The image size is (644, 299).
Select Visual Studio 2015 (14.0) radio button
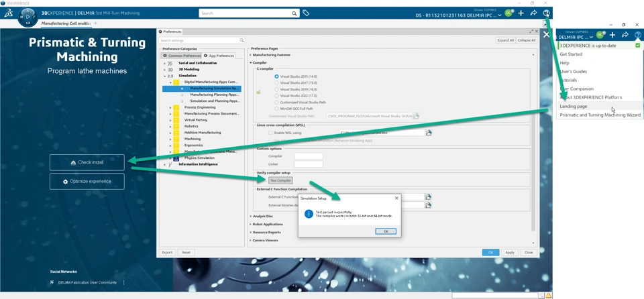pos(276,76)
